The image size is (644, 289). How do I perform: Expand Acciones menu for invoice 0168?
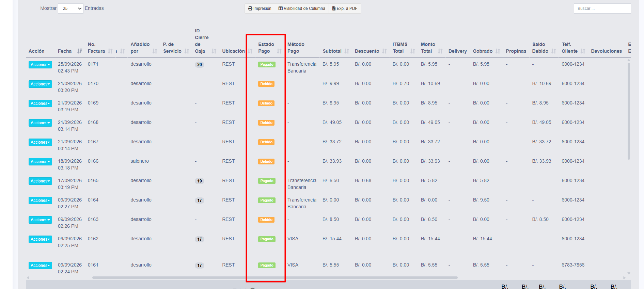coord(40,123)
